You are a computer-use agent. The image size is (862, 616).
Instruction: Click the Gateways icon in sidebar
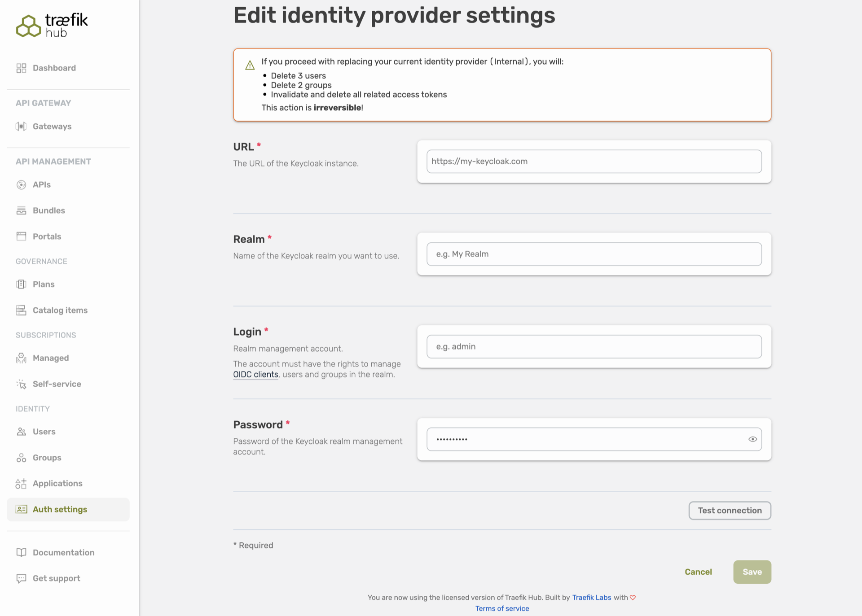(21, 127)
